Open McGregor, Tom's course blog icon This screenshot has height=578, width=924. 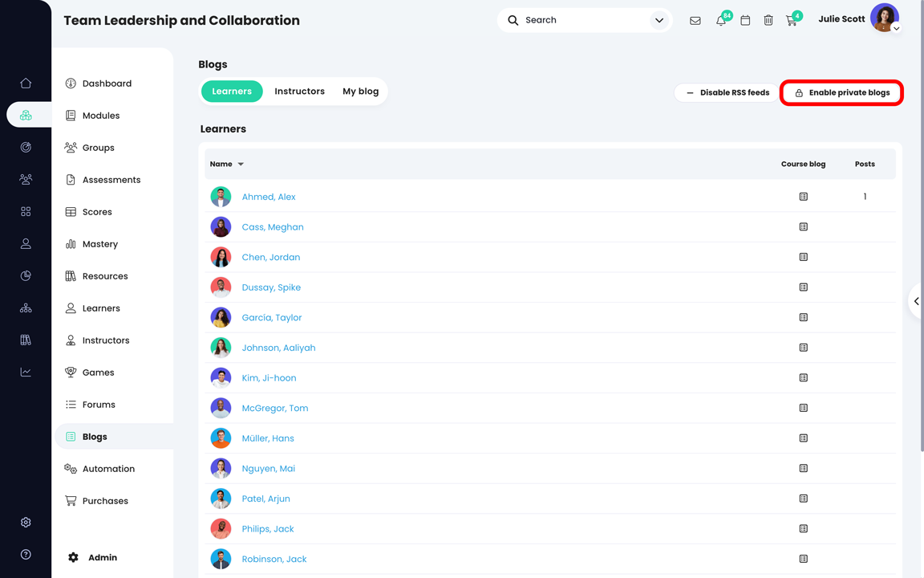click(803, 408)
